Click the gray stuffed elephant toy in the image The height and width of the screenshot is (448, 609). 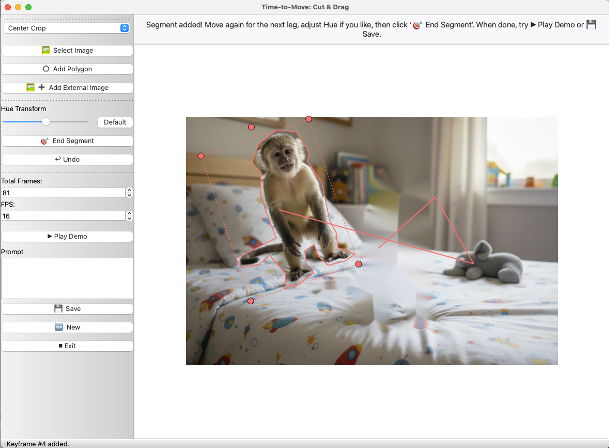point(485,263)
